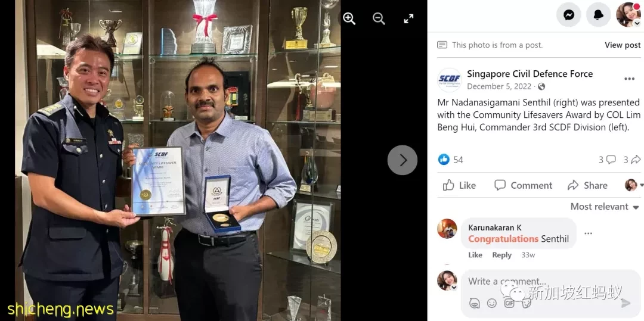644x321 pixels.
Task: Open Messenger from the top bar
Action: pos(568,15)
